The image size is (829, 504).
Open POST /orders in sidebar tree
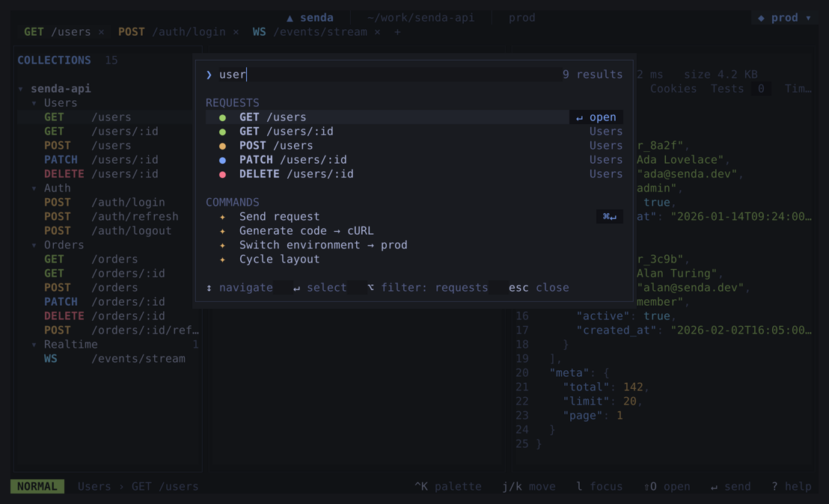coord(108,288)
